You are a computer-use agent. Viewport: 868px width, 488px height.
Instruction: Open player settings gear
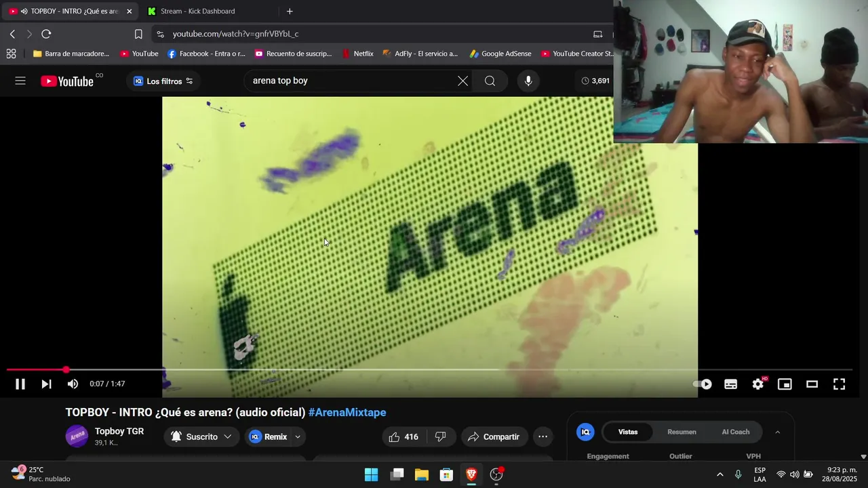tap(758, 384)
